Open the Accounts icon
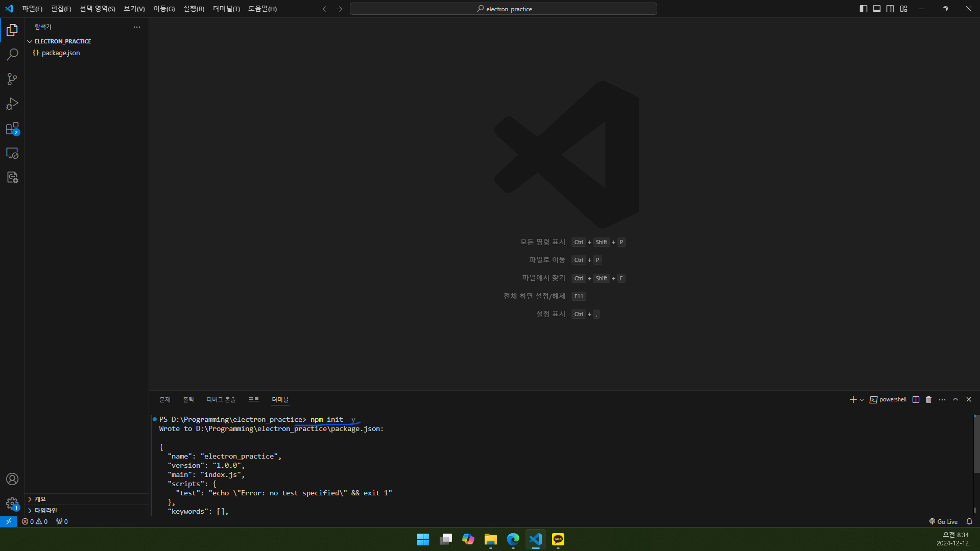 coord(12,479)
